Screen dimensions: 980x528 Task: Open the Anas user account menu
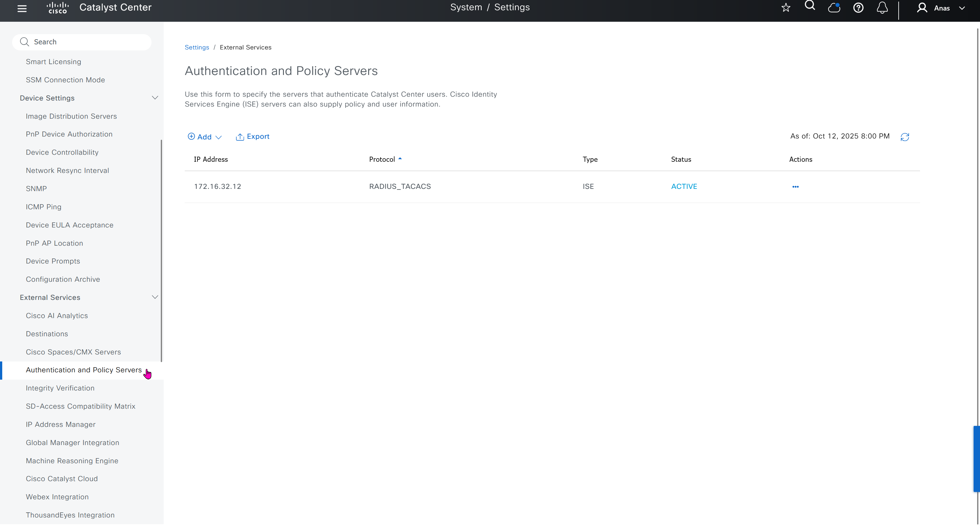pyautogui.click(x=941, y=8)
